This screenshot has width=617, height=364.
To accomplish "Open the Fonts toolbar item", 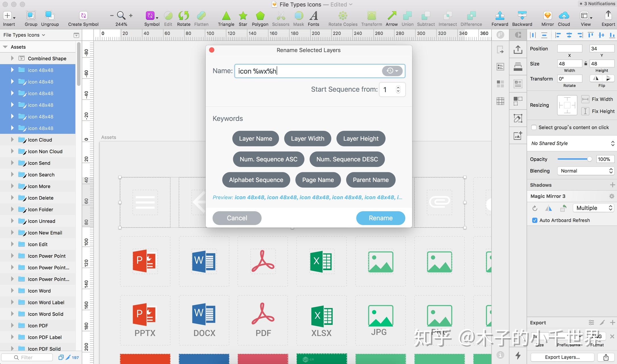I will point(313,16).
